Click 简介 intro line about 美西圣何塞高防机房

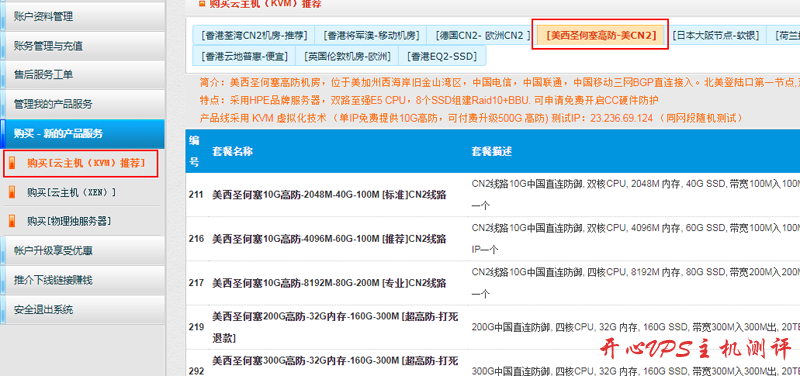499,82
